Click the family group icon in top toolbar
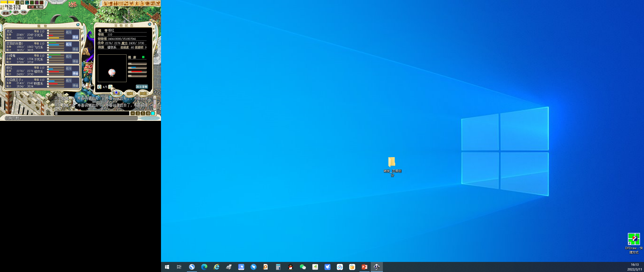This screenshot has height=272, width=644. (131, 3)
